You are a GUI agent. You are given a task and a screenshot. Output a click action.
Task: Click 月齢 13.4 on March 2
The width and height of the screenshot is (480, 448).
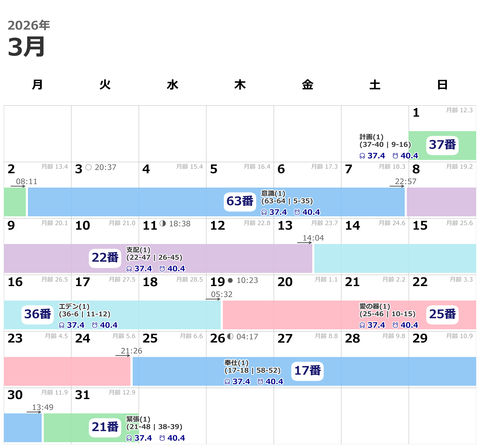point(55,166)
